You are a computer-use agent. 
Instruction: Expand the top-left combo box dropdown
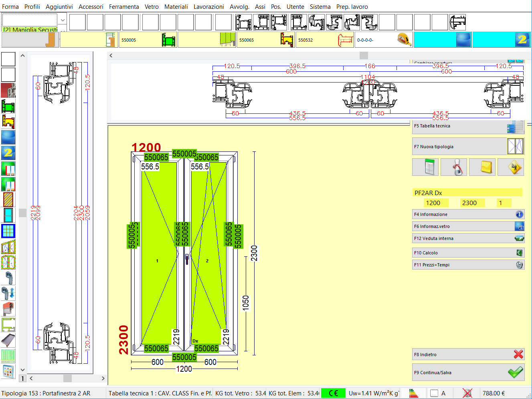pos(63,20)
